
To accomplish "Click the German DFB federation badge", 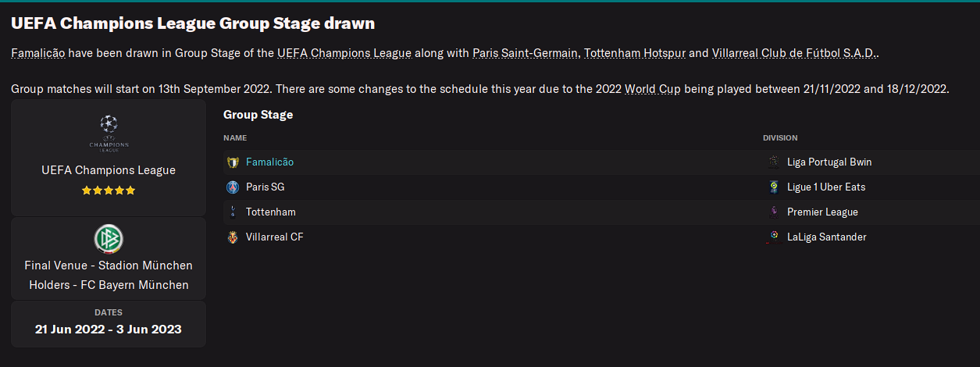I will [109, 239].
